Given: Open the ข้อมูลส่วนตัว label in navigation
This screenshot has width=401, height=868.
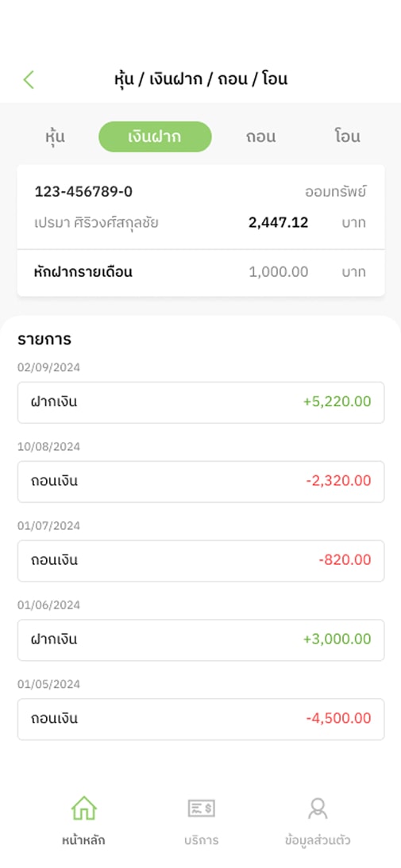Looking at the screenshot, I should pos(318,839).
